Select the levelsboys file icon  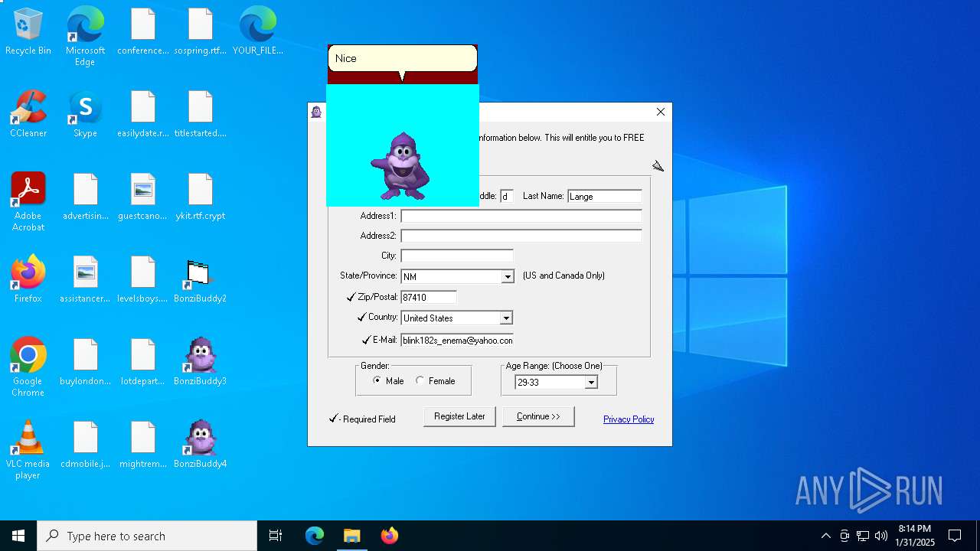pyautogui.click(x=143, y=280)
